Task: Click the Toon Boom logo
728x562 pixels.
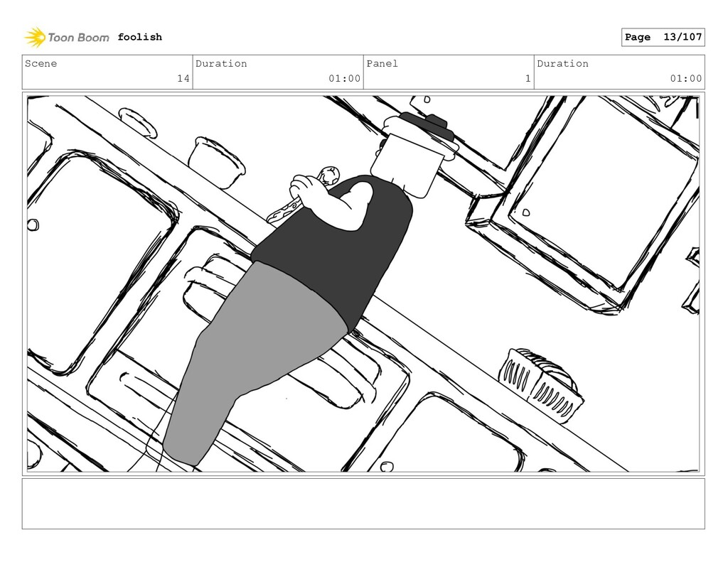Action: click(67, 37)
